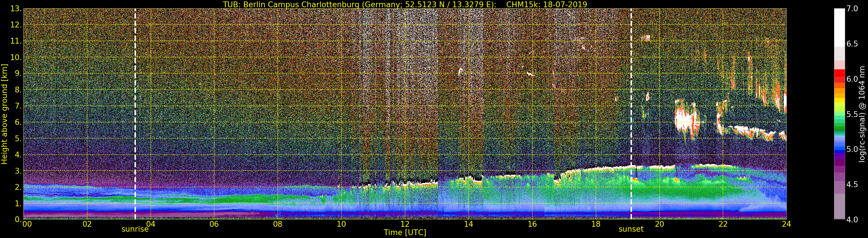Pick the white segment at the colorbar top
This screenshot has height=238, width=868.
coord(839,28)
